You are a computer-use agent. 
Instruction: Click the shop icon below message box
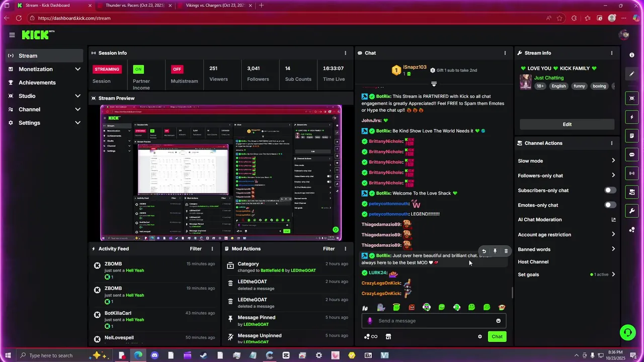click(x=388, y=337)
